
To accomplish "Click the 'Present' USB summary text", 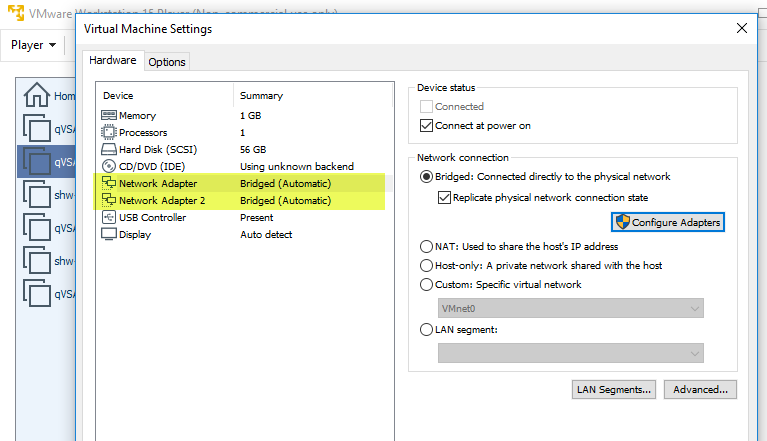I will (257, 218).
